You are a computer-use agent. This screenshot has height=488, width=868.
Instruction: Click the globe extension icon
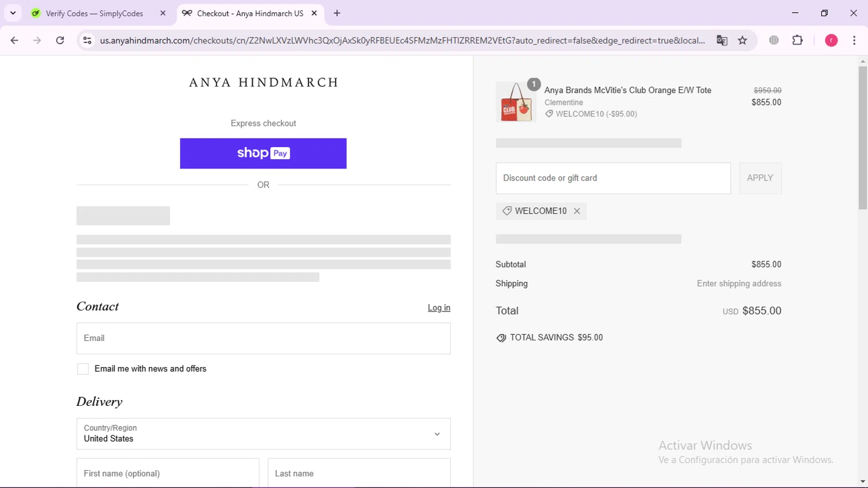click(x=774, y=41)
